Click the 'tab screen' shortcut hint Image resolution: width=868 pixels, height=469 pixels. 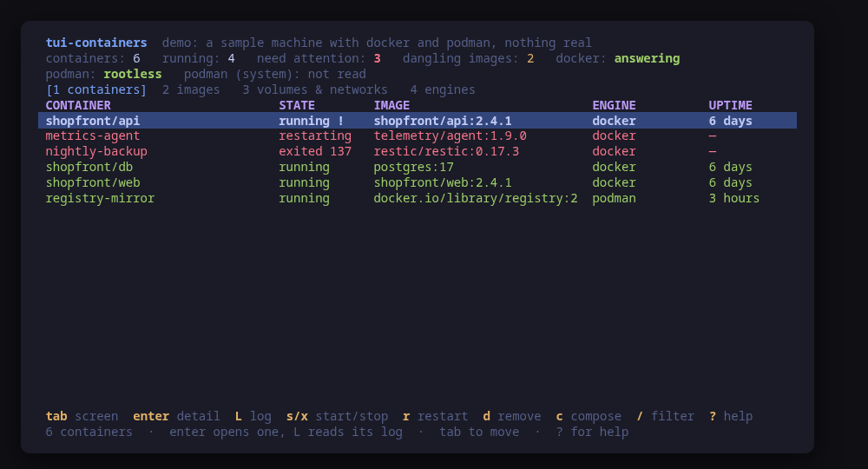82,416
